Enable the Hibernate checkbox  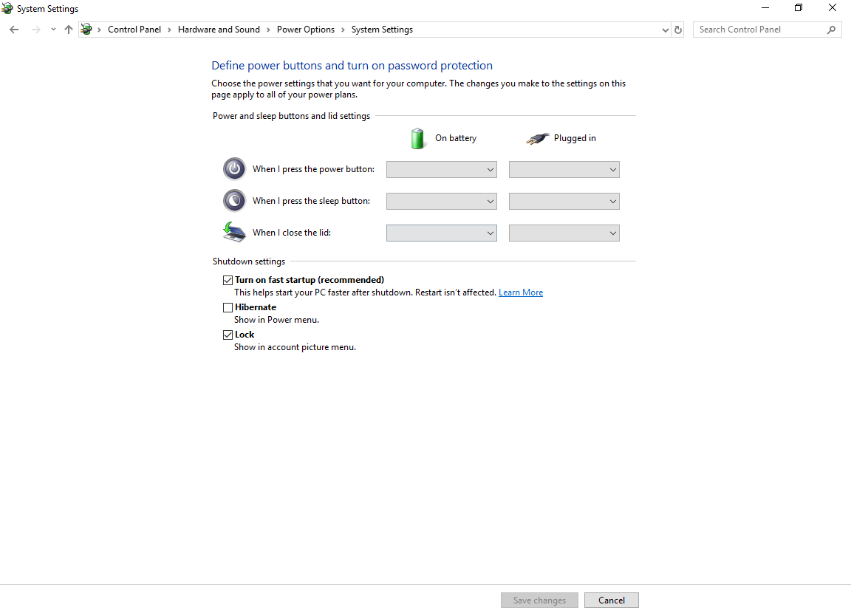click(x=228, y=308)
